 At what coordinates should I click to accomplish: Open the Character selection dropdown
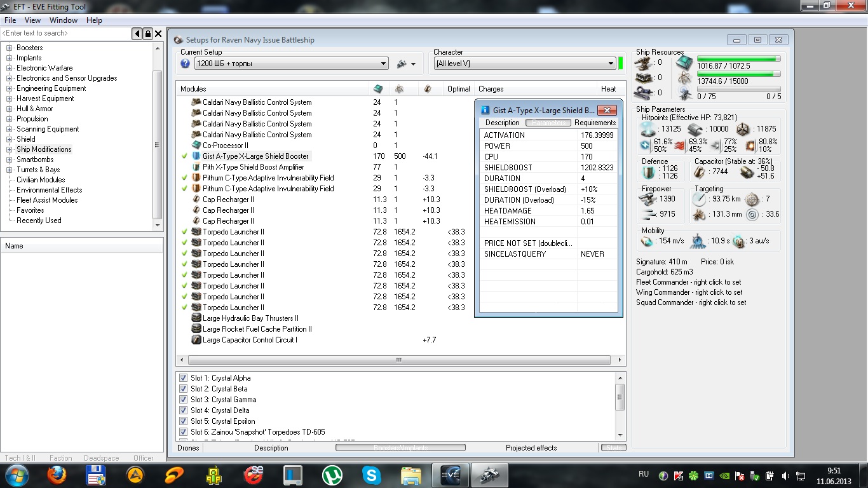pyautogui.click(x=524, y=64)
